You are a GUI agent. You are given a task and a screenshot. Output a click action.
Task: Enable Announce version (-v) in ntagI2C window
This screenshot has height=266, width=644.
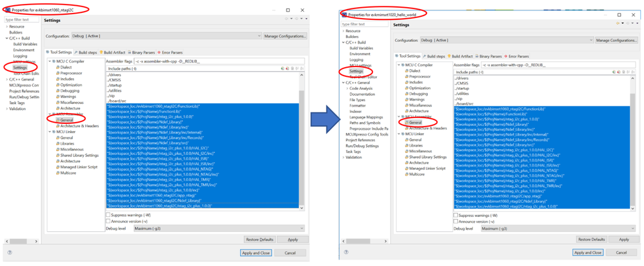coord(108,221)
